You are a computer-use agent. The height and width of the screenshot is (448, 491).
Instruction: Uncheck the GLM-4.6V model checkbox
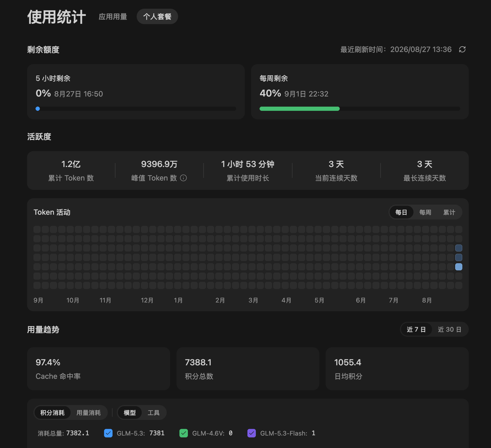184,433
